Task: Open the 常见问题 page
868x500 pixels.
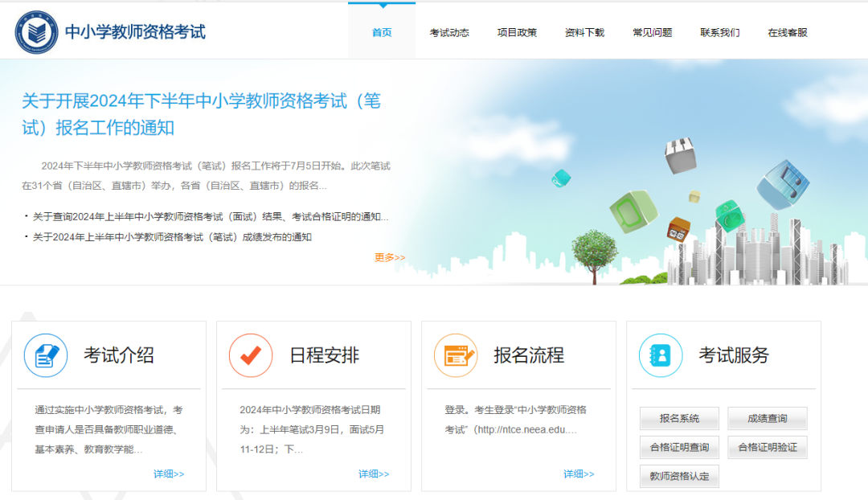Action: 652,32
